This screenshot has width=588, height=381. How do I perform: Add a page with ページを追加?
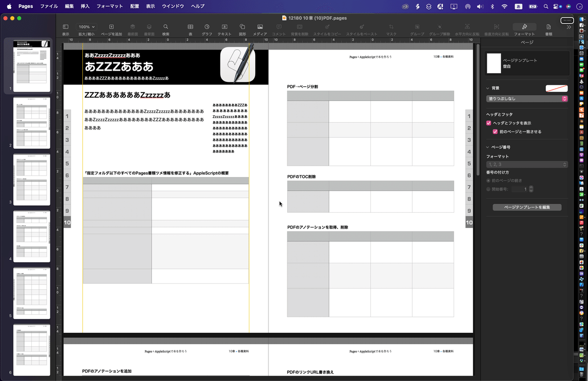[x=112, y=27]
